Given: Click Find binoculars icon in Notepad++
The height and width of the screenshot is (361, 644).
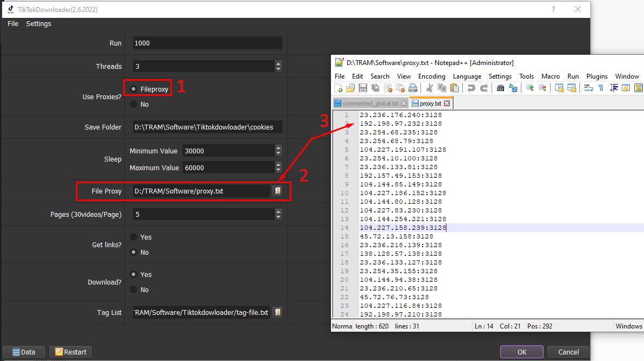Looking at the screenshot, I should click(x=500, y=88).
